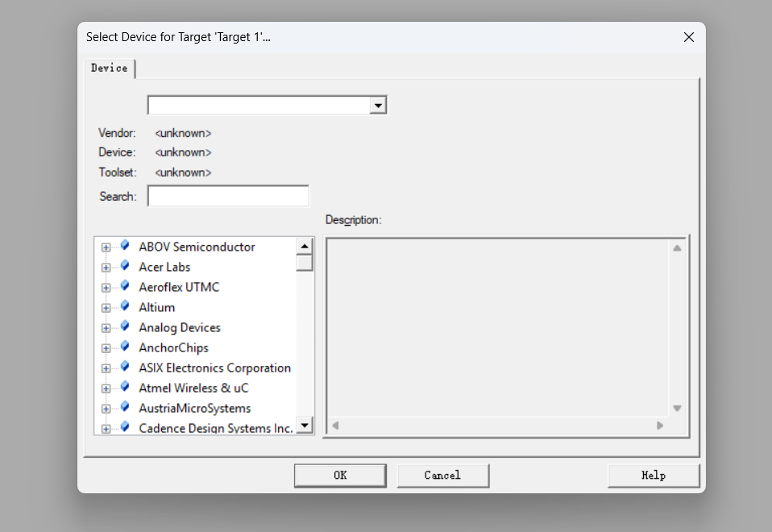Open Help for device selection
Screen dimensions: 772x532
tap(654, 476)
